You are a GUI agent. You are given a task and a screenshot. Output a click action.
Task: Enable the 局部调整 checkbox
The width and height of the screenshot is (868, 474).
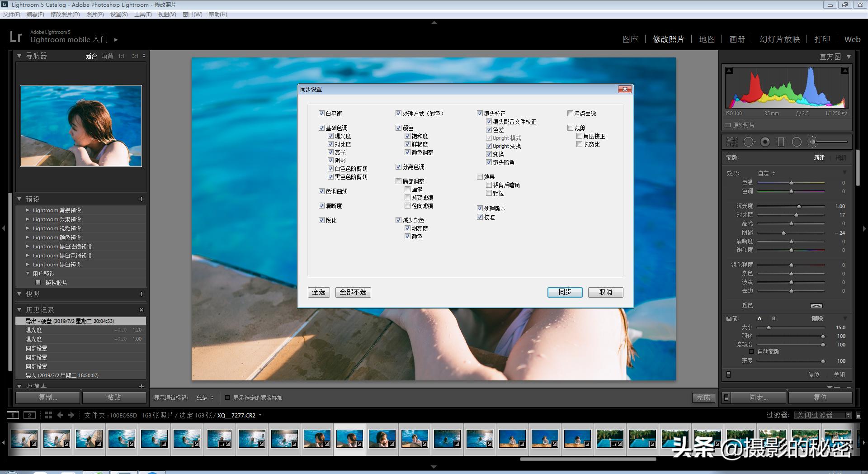[398, 181]
